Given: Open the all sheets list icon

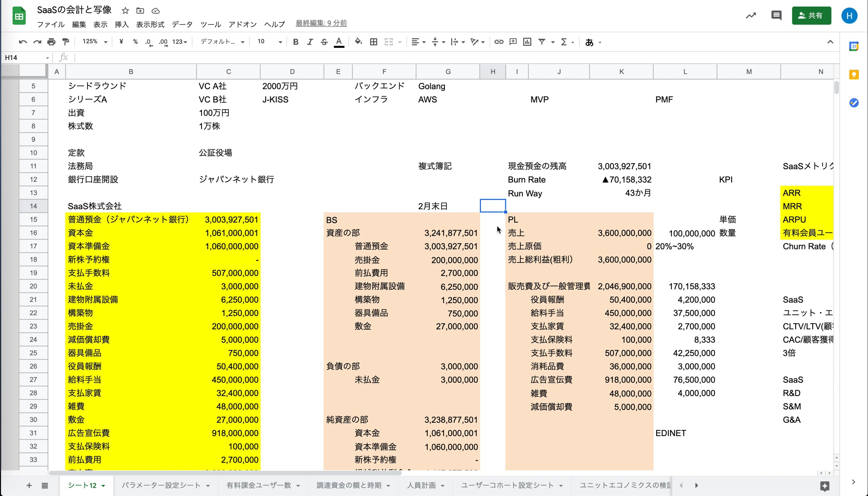Looking at the screenshot, I should point(45,486).
